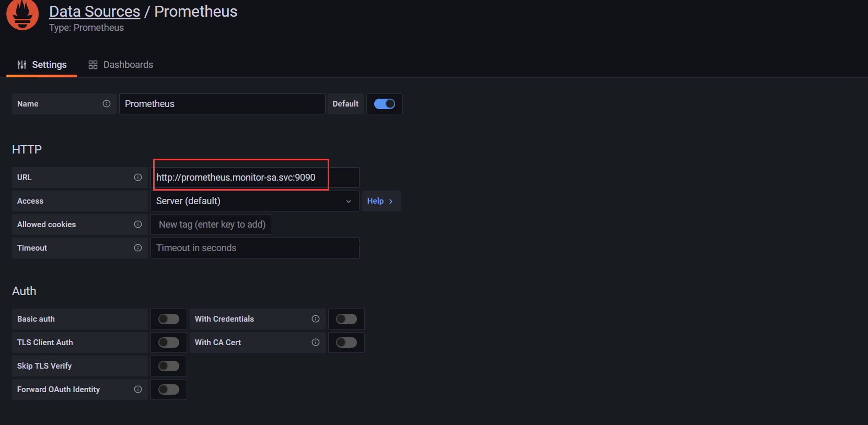The width and height of the screenshot is (868, 425).
Task: Click the Prometheus URL input field
Action: [255, 178]
